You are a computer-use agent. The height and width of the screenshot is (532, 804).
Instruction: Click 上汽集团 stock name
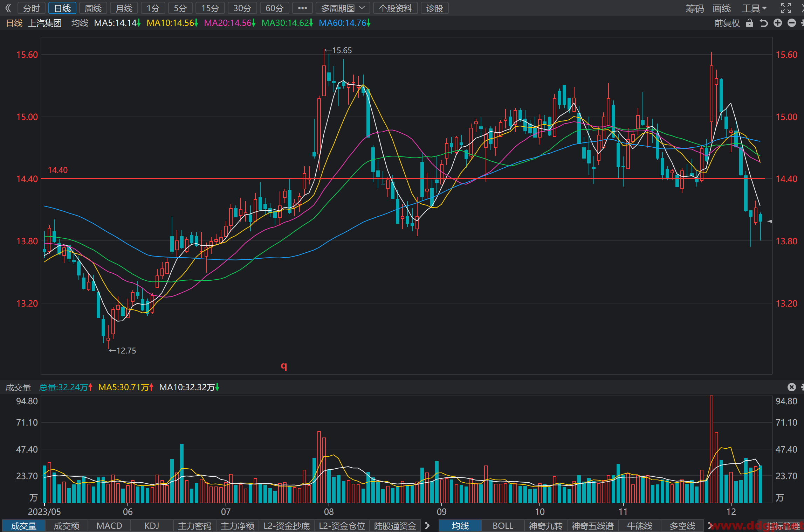pyautogui.click(x=45, y=23)
